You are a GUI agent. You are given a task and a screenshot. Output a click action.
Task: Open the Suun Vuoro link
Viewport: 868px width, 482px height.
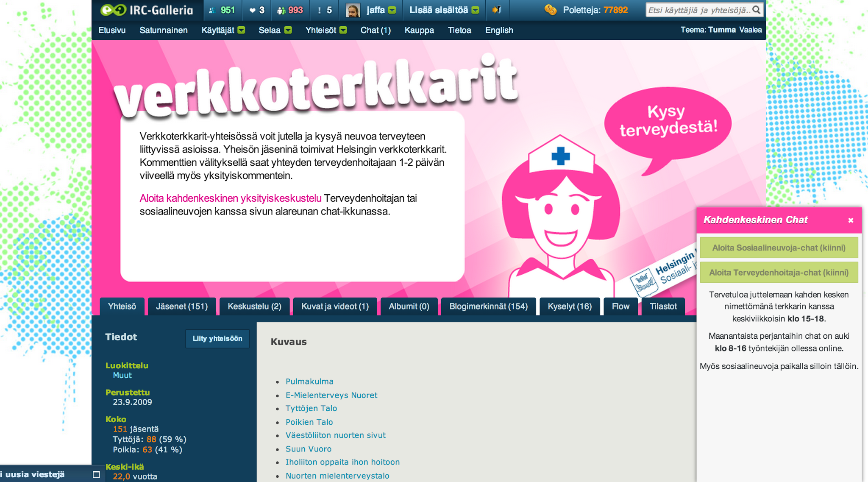pos(309,449)
